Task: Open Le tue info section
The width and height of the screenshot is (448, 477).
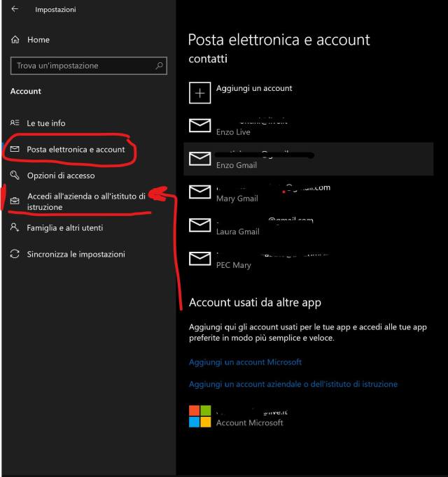Action: coord(46,123)
